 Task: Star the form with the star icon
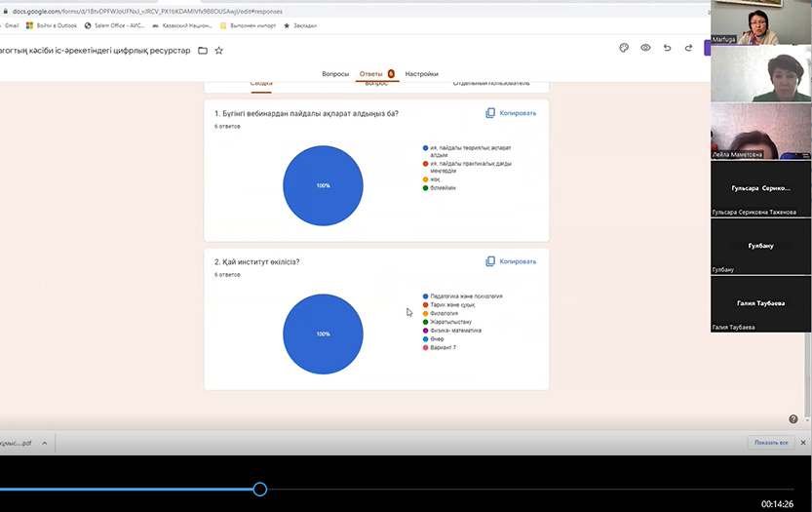point(219,51)
